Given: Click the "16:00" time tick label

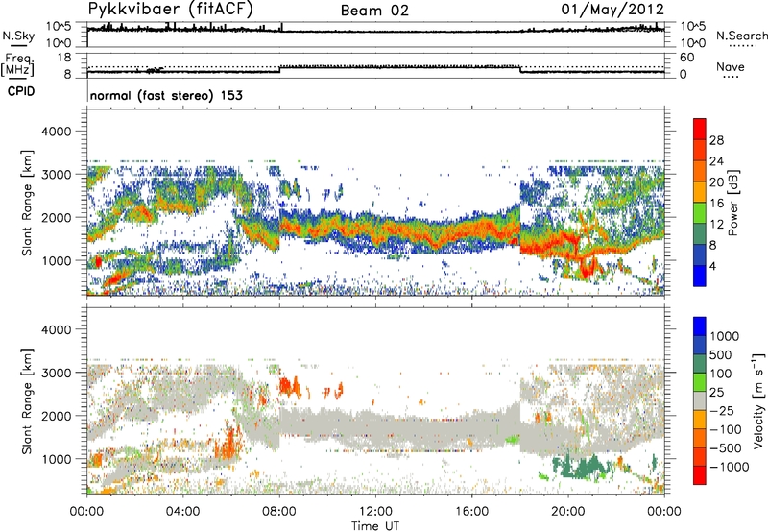Looking at the screenshot, I should [471, 512].
